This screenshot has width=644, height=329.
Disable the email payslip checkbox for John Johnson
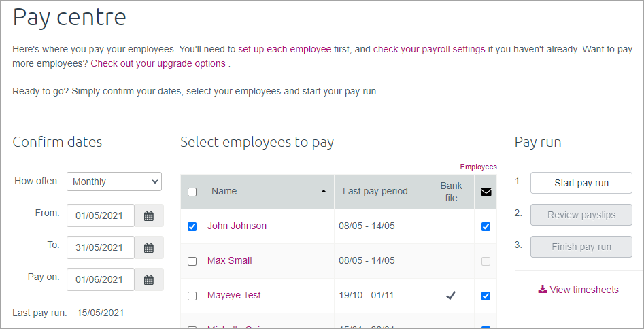pos(486,226)
